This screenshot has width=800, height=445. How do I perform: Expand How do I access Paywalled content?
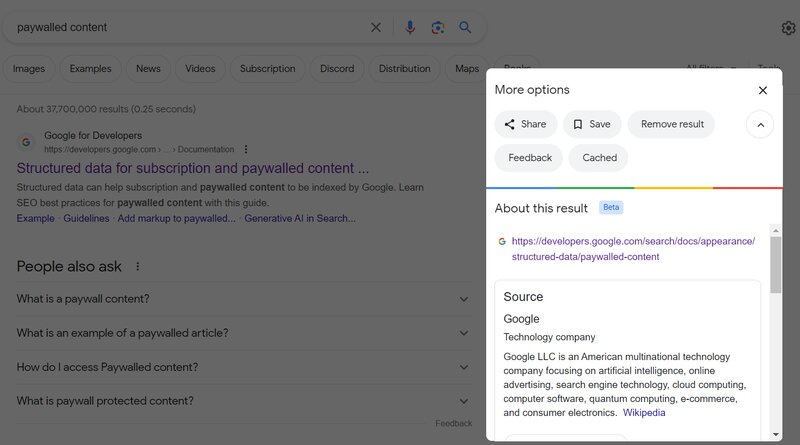click(243, 367)
